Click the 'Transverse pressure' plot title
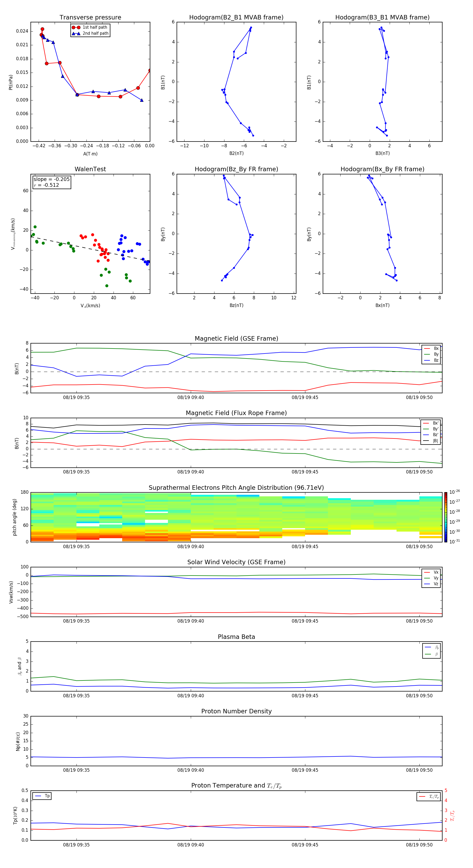 tap(90, 18)
